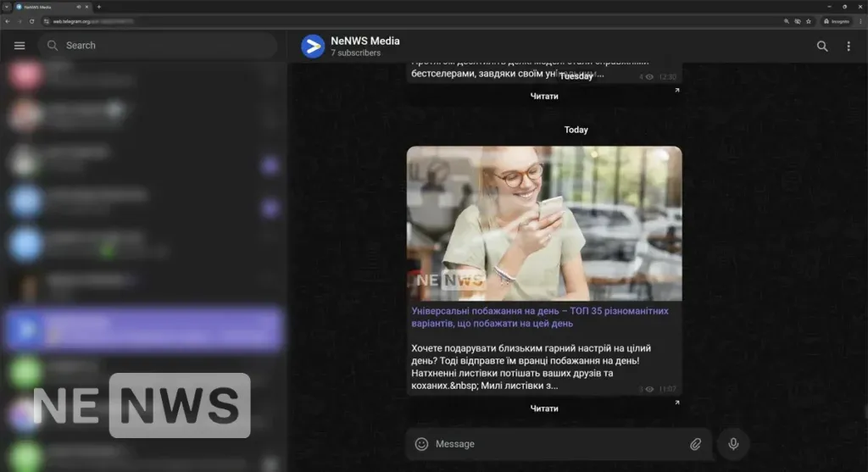The image size is (868, 472).
Task: Click the Search chats field
Action: tap(158, 46)
